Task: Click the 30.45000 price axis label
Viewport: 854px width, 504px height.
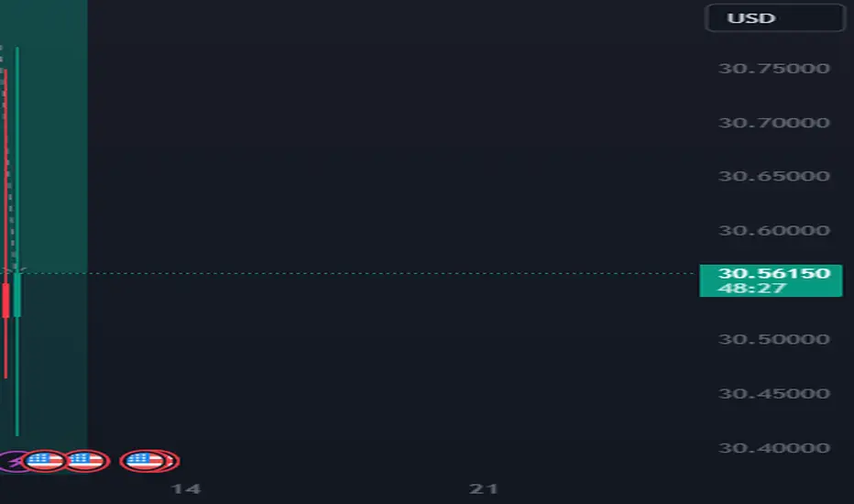Action: click(x=774, y=393)
